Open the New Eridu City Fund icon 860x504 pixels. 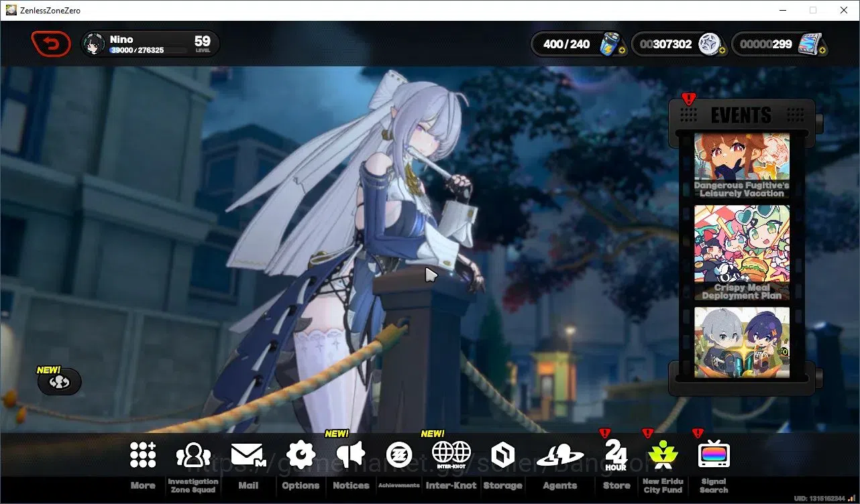point(663,456)
